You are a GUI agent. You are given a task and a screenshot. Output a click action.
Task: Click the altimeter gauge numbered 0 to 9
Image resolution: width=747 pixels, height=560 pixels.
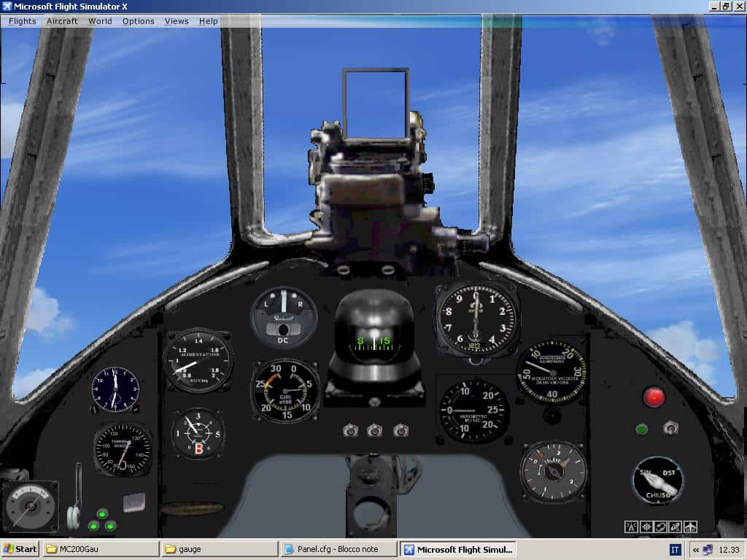[x=476, y=319]
